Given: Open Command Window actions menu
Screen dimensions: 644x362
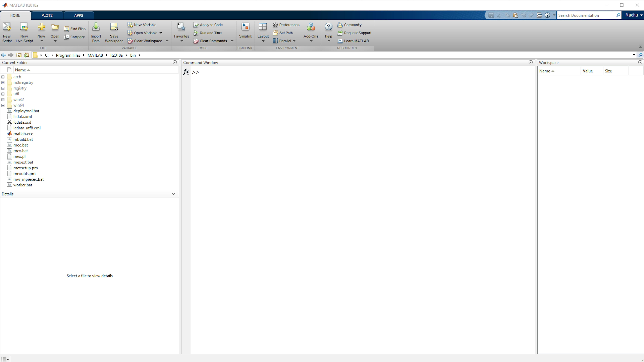Looking at the screenshot, I should [531, 62].
